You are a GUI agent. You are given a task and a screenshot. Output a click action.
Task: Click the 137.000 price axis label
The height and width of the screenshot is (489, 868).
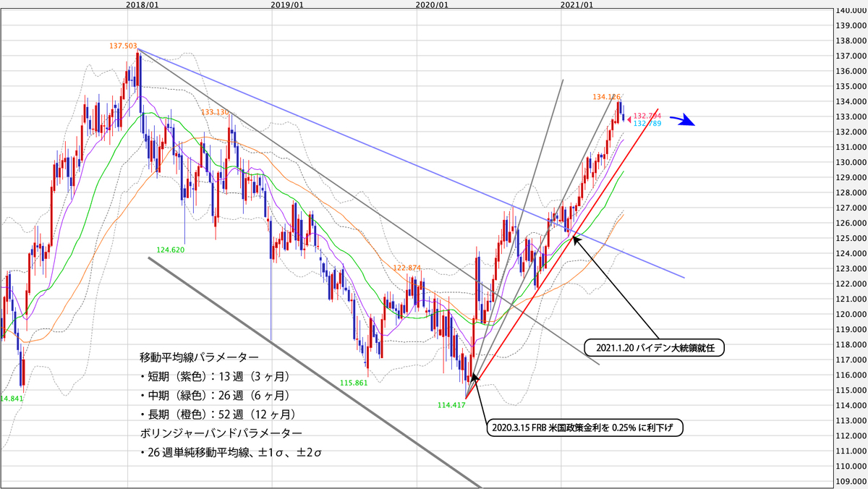coord(851,56)
